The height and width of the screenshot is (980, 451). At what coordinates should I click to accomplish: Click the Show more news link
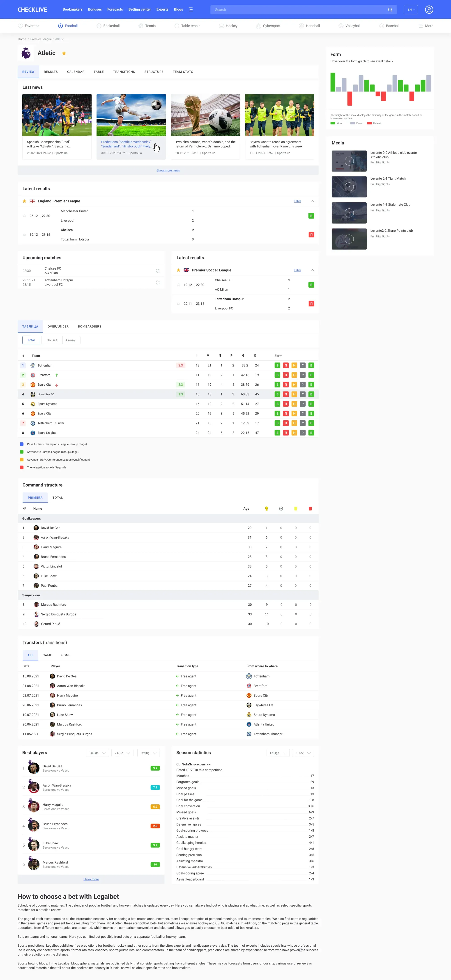[x=168, y=170]
